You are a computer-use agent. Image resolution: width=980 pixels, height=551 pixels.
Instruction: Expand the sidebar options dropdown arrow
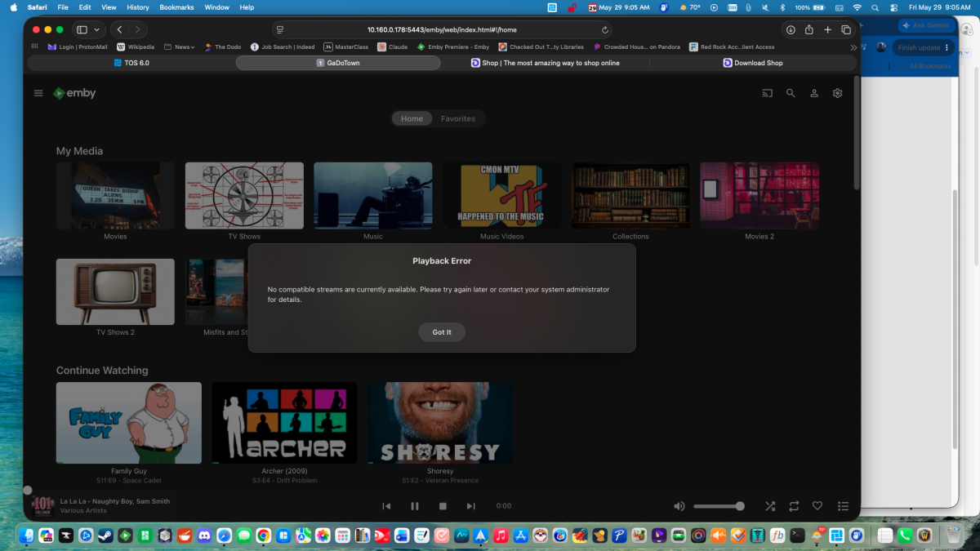(97, 29)
